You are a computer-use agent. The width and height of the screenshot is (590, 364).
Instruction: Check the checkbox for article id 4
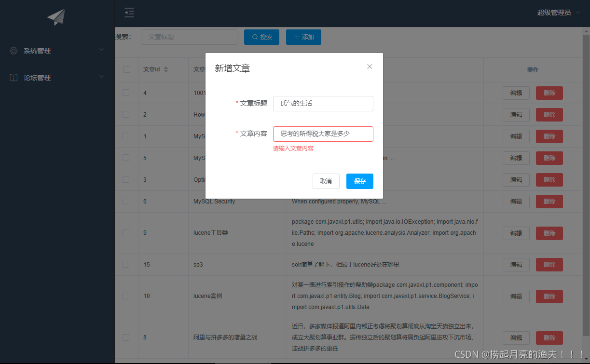pos(126,93)
